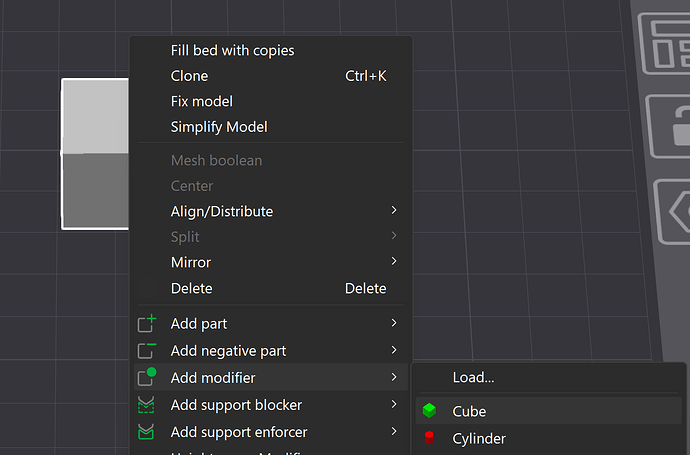The height and width of the screenshot is (455, 690).
Task: Select the Add modifier entry
Action: coord(271,378)
